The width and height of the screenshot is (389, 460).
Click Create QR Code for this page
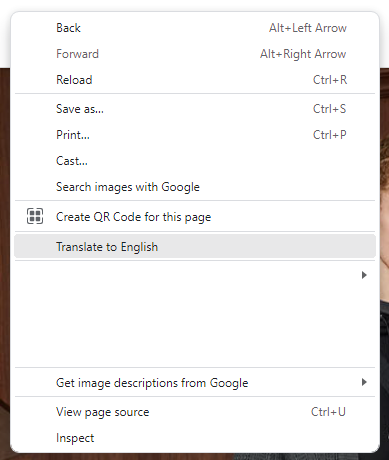(x=195, y=217)
